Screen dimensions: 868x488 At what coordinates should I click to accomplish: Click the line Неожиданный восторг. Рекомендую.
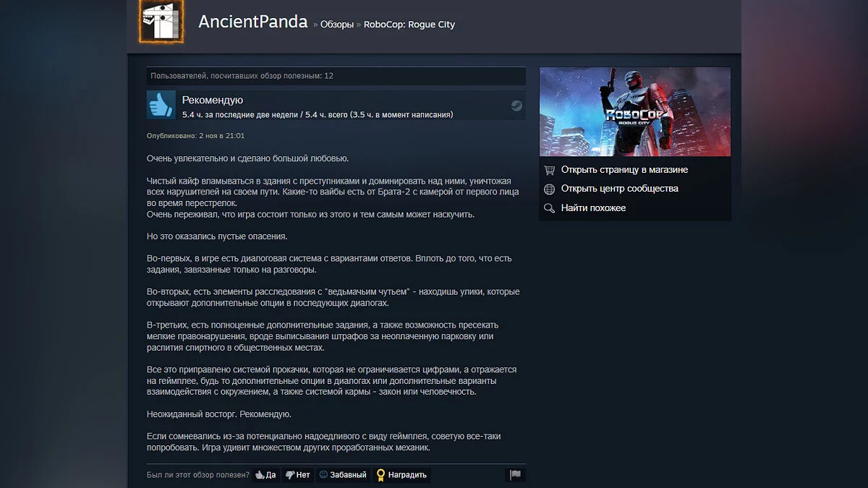(x=218, y=415)
